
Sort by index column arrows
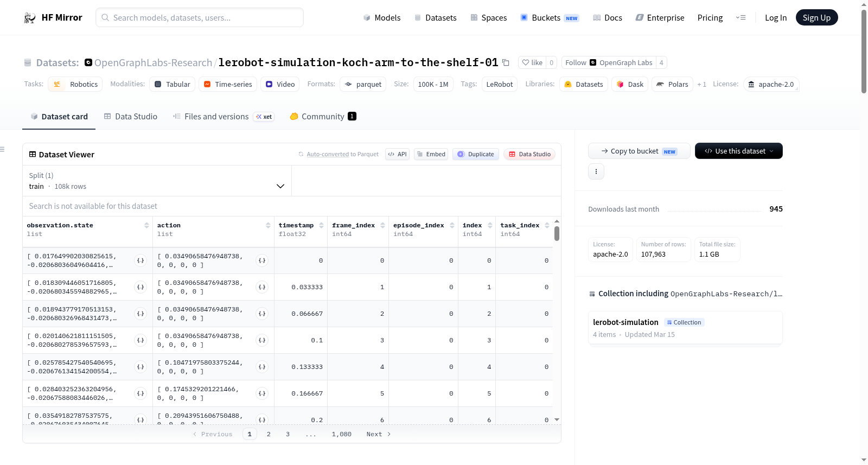490,225
